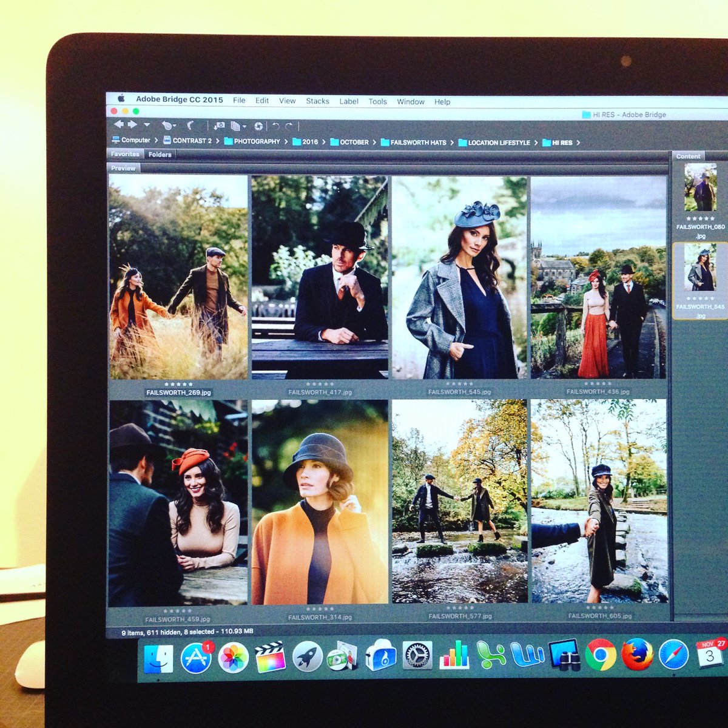Open the App Store icon in the Dock
This screenshot has height=728, width=728.
(x=196, y=658)
